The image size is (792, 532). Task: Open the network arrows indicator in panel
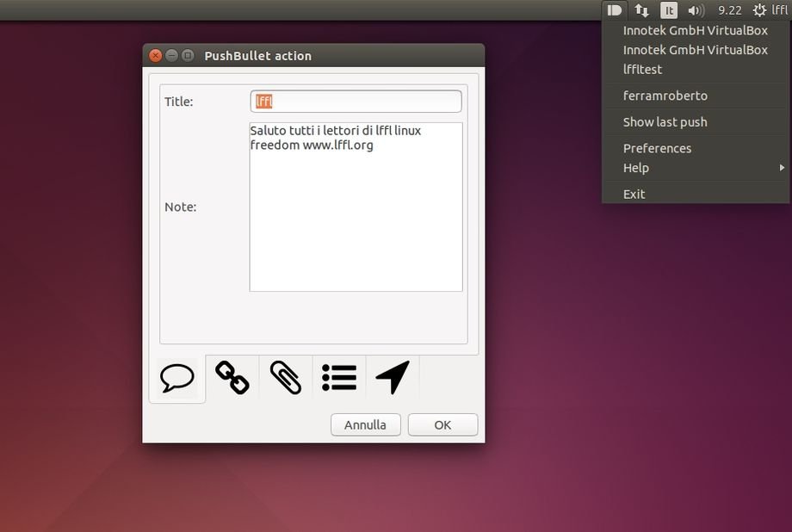642,10
